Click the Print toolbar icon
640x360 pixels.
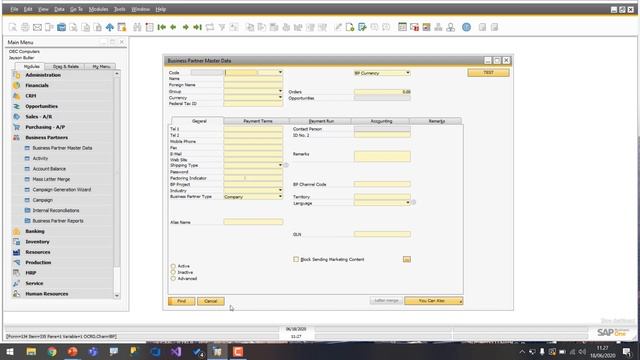point(25,27)
